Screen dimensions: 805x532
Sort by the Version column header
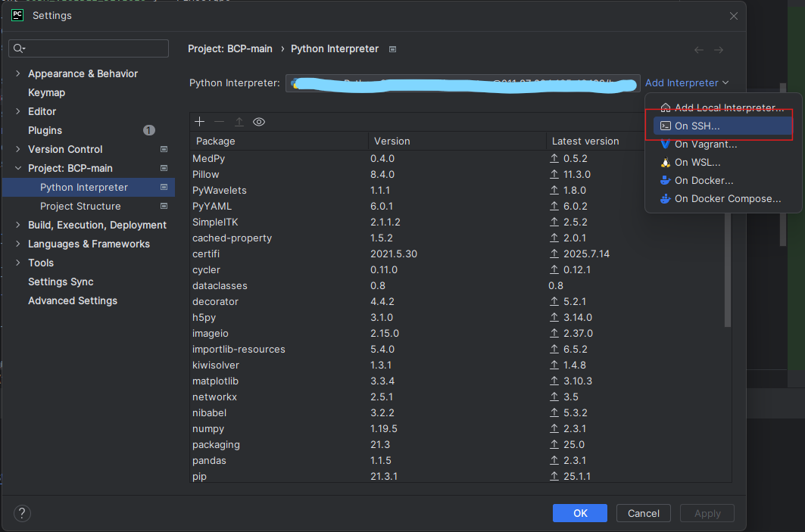coord(457,141)
